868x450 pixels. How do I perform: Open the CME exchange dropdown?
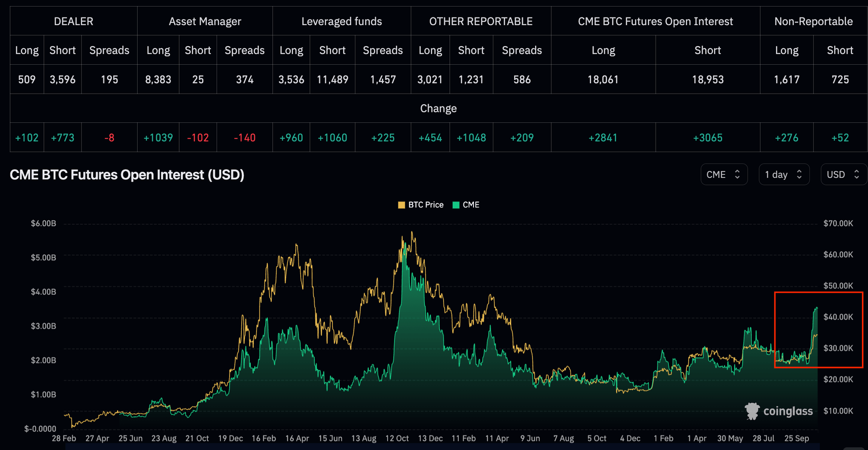[724, 174]
